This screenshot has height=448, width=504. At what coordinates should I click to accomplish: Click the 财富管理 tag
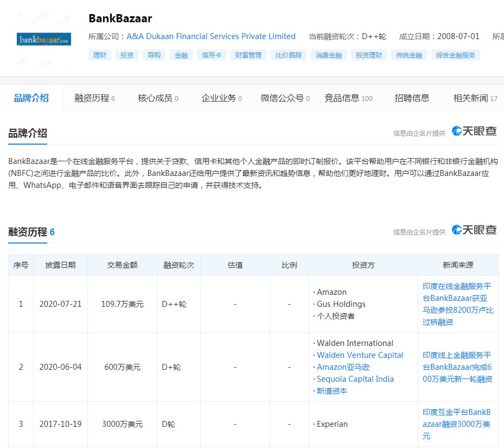coord(248,55)
